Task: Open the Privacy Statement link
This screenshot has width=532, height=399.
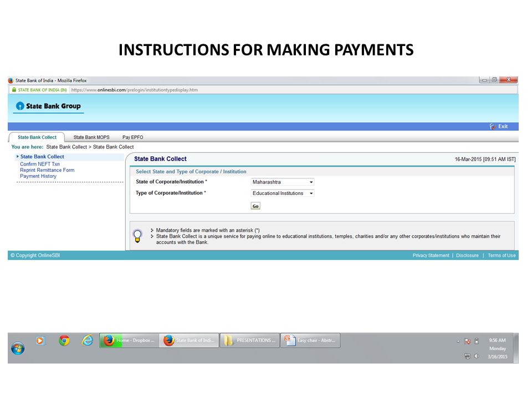Action: (x=431, y=255)
